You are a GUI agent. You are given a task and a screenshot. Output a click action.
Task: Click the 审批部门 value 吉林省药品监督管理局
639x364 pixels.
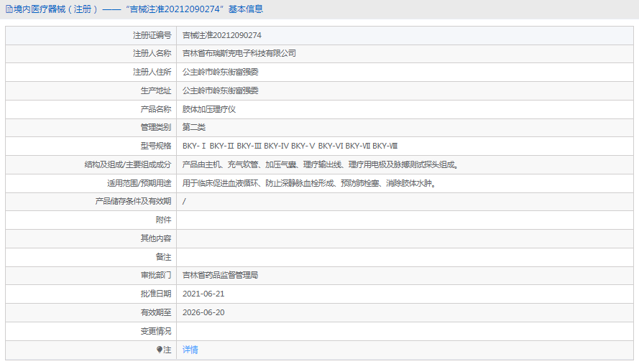220,275
